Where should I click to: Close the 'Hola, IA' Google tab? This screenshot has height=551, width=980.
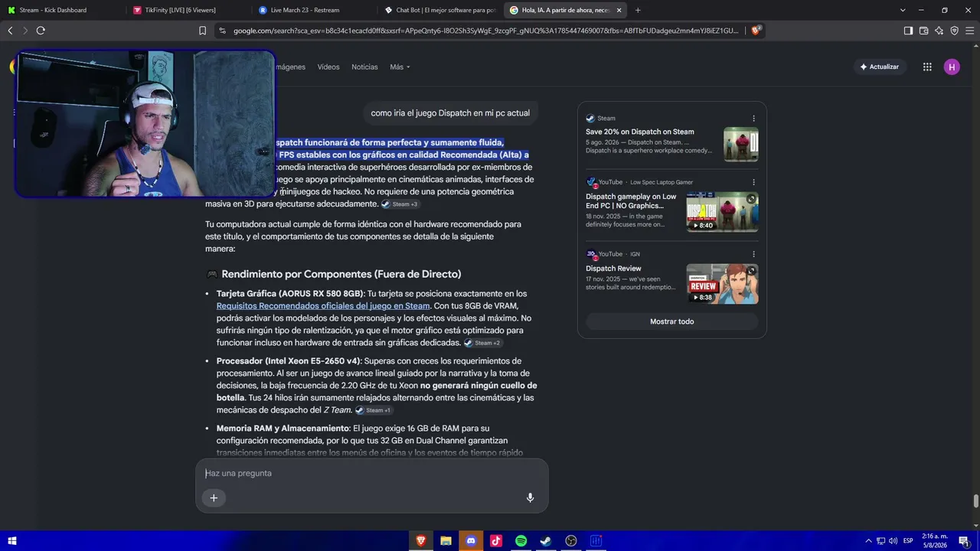tap(619, 10)
